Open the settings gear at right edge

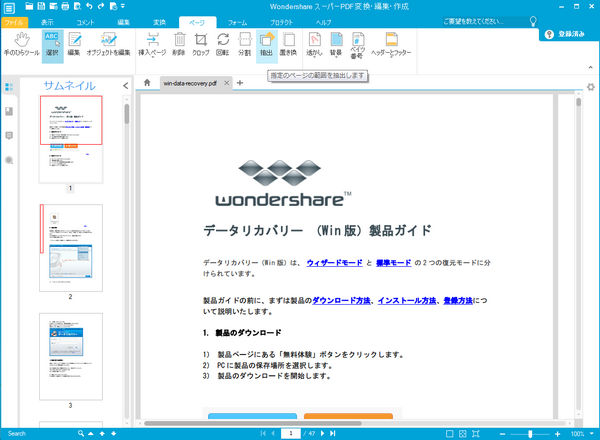click(x=591, y=87)
